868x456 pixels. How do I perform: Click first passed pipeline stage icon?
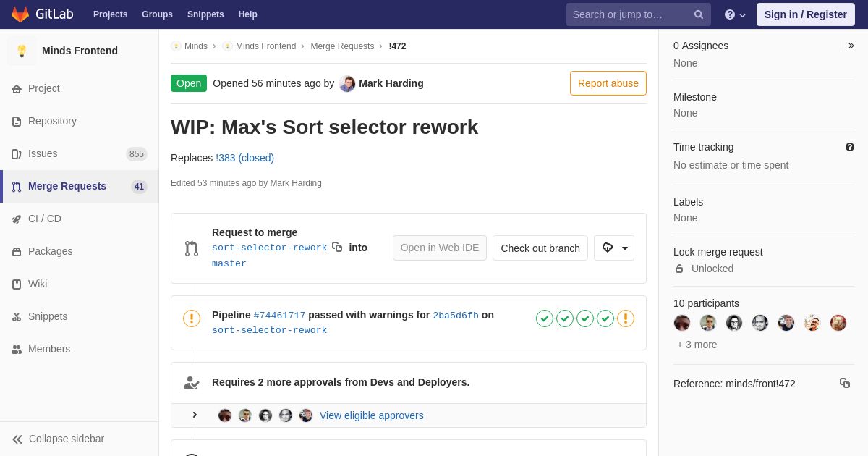click(545, 318)
